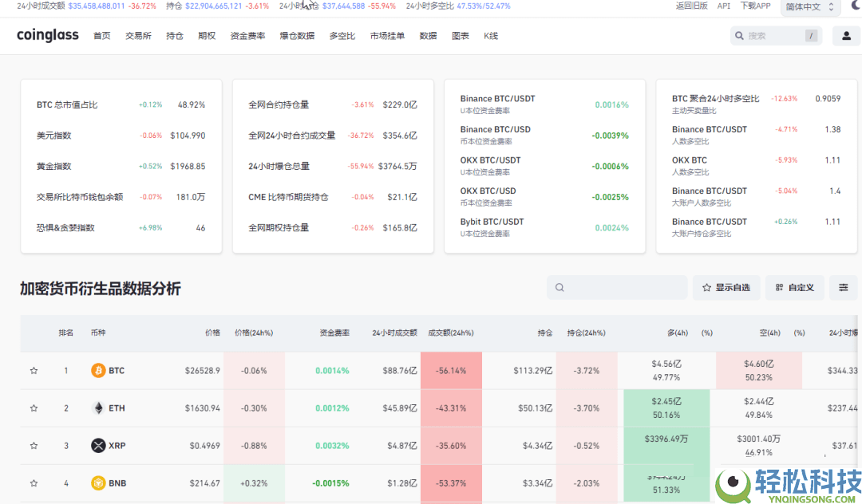Click the user profile icon
The image size is (862, 504).
[848, 35]
